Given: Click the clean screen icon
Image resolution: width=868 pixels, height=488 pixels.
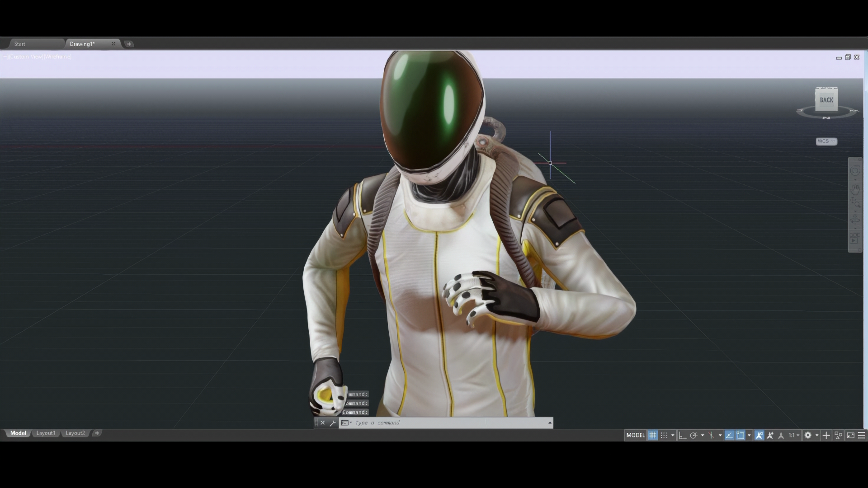Looking at the screenshot, I should click(850, 435).
